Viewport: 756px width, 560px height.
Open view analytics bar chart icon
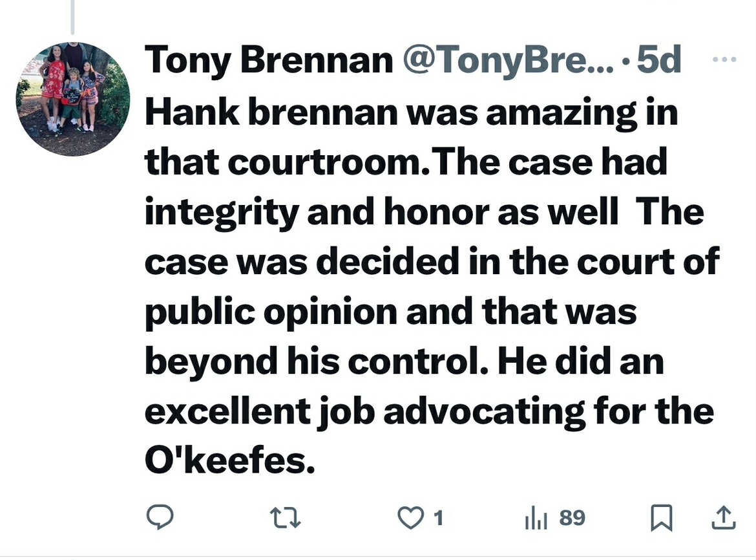(536, 517)
